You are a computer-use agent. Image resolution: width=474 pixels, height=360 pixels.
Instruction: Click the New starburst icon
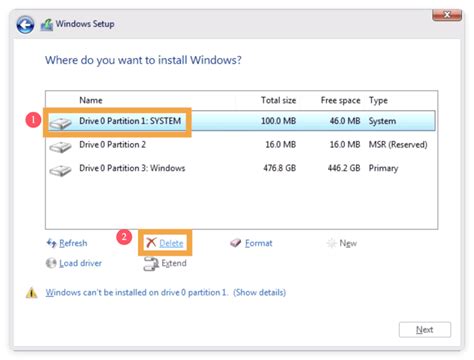coord(331,243)
